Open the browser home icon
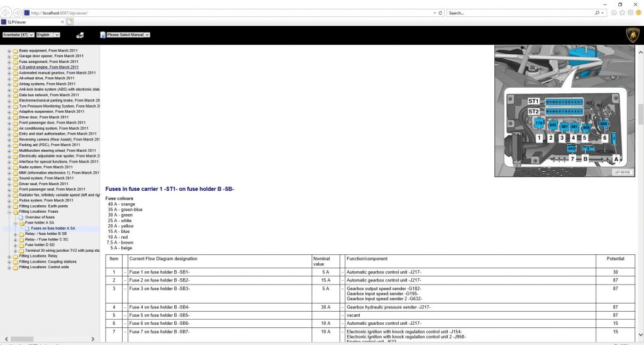 [614, 13]
